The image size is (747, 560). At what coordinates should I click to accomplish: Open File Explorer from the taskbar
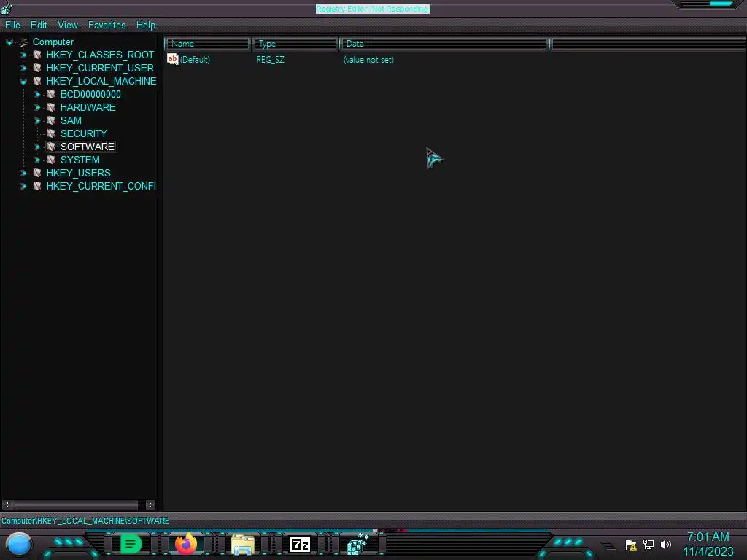[243, 545]
